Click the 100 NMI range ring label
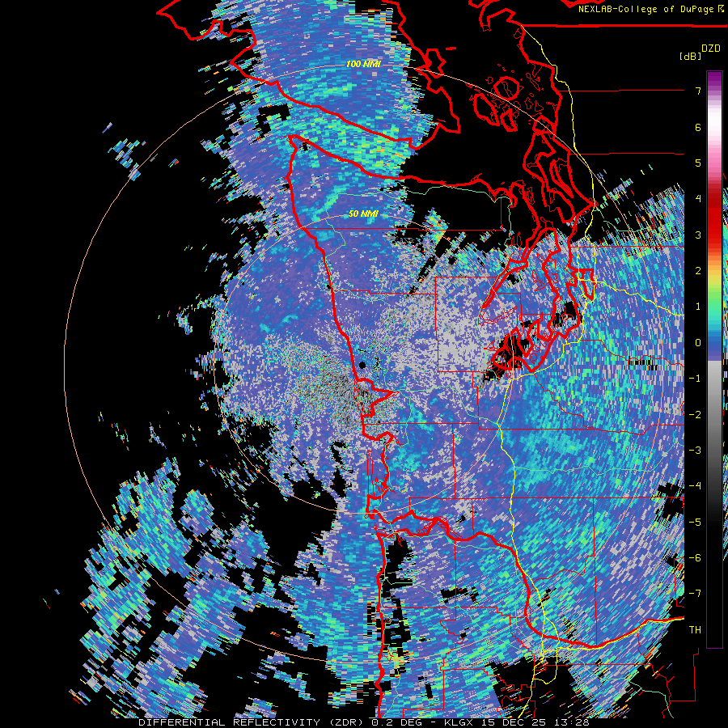Viewport: 728px width, 728px height. (363, 64)
